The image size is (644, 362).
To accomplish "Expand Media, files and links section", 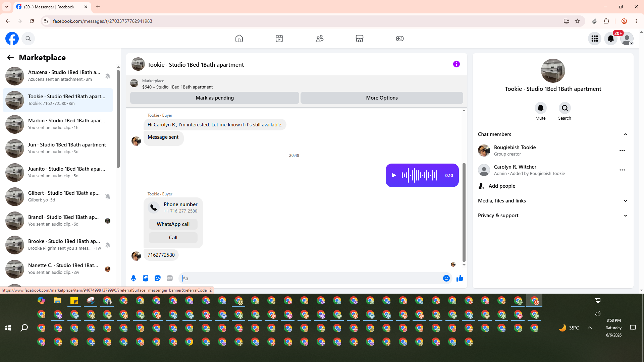I will tap(553, 201).
